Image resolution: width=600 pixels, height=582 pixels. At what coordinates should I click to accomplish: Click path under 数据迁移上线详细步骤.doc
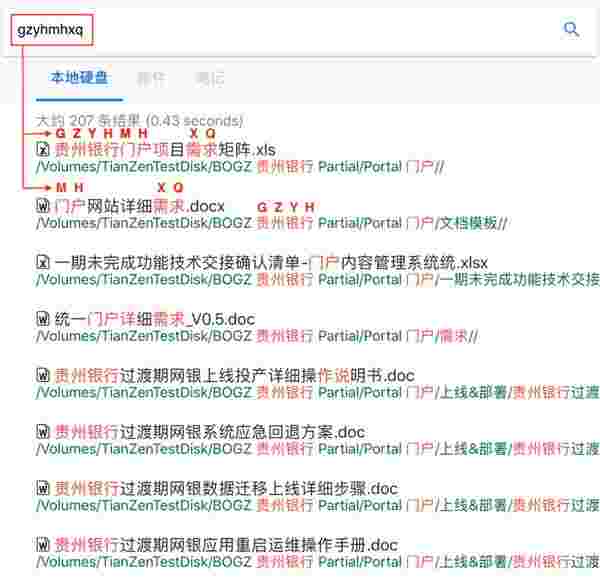pyautogui.click(x=317, y=505)
